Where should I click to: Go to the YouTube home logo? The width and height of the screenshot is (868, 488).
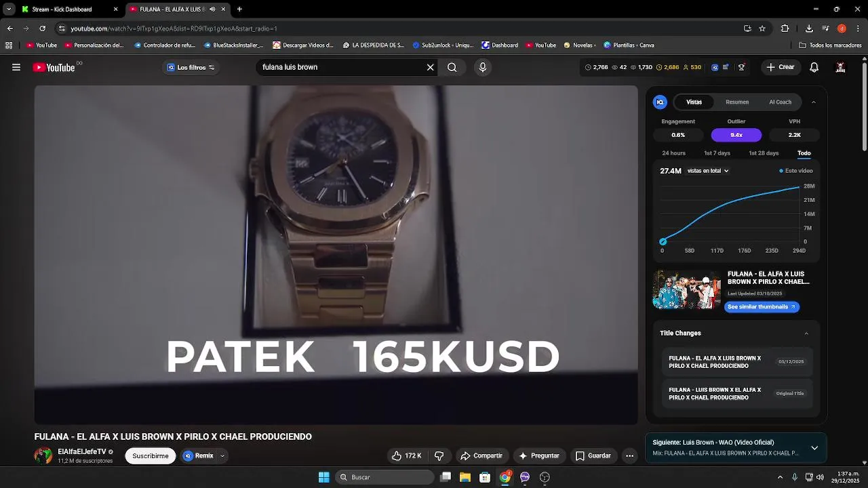click(x=54, y=67)
